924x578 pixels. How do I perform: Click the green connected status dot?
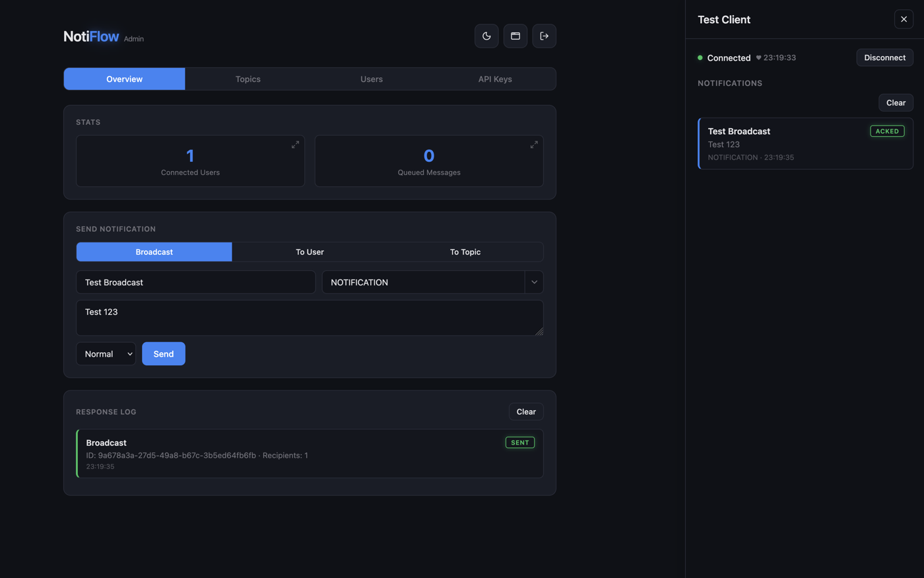(x=700, y=58)
